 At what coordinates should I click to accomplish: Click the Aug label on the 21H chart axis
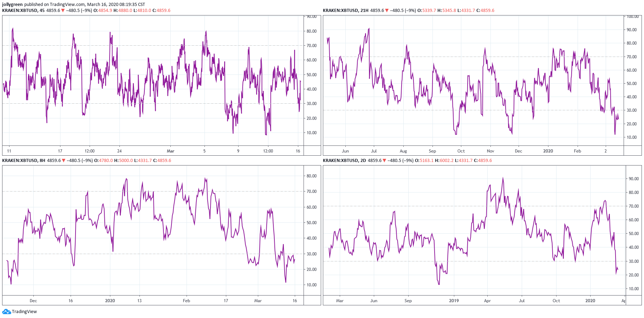tap(403, 151)
